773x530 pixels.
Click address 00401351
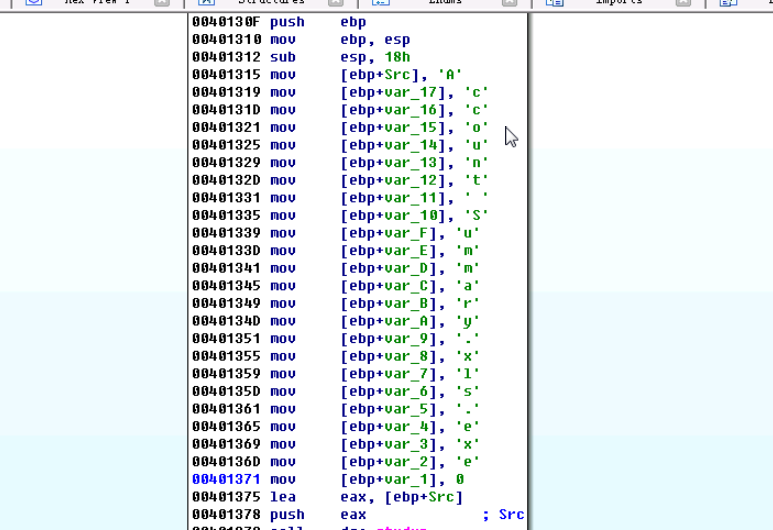pos(226,339)
